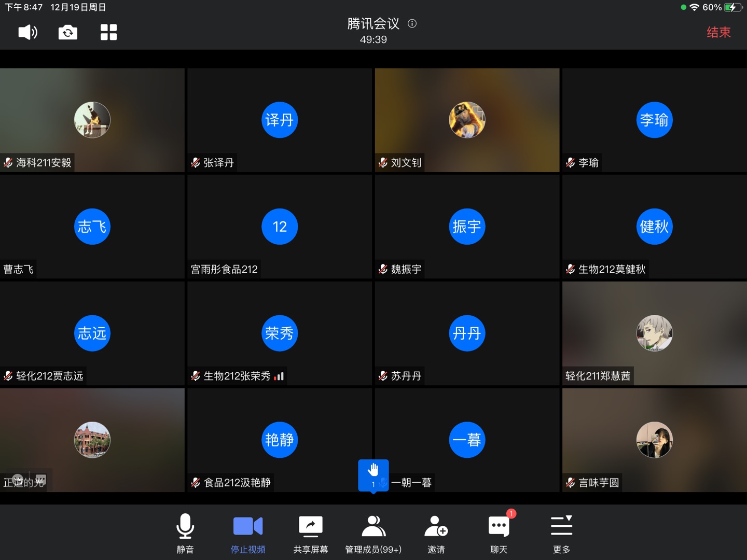Select participant tile 海科211安毅

pos(92,120)
